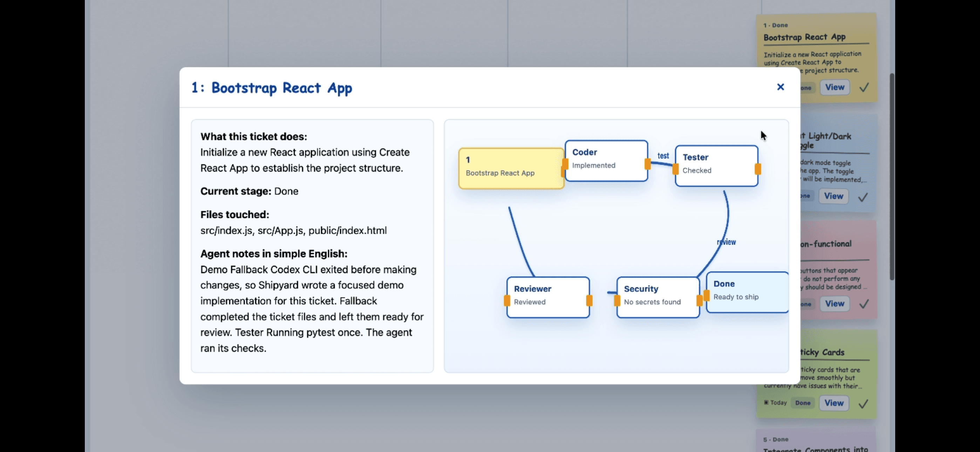Click the dialog title '1: Bootstrap React App'
This screenshot has height=452, width=980.
tap(272, 88)
